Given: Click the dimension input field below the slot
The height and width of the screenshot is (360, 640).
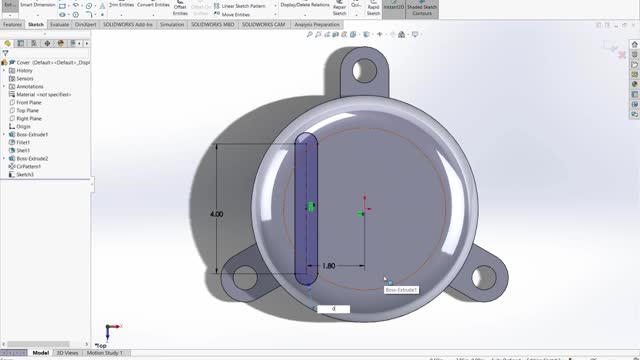Looking at the screenshot, I should pos(333,309).
